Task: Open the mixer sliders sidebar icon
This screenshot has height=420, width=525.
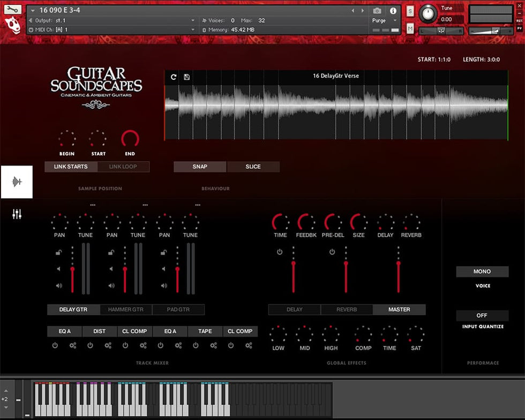Action: [17, 215]
